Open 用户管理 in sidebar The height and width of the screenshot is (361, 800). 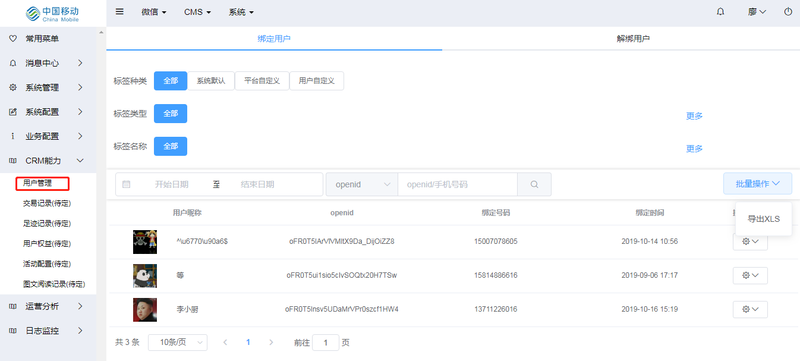(37, 183)
